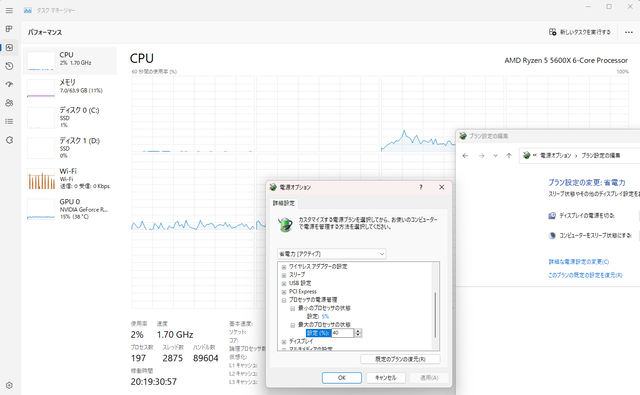Click このプランの既定の設定を復元(R) link
This screenshot has height=395, width=640.
pos(585,275)
